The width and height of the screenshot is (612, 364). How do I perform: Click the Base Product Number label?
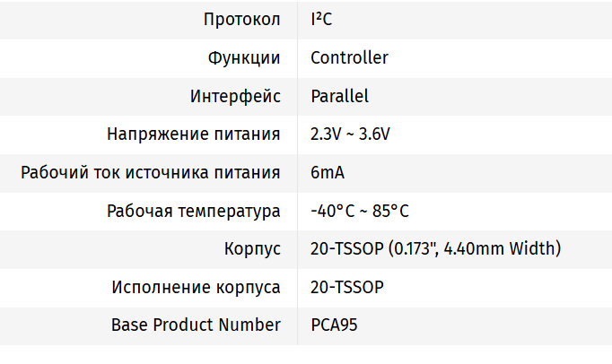tap(196, 325)
